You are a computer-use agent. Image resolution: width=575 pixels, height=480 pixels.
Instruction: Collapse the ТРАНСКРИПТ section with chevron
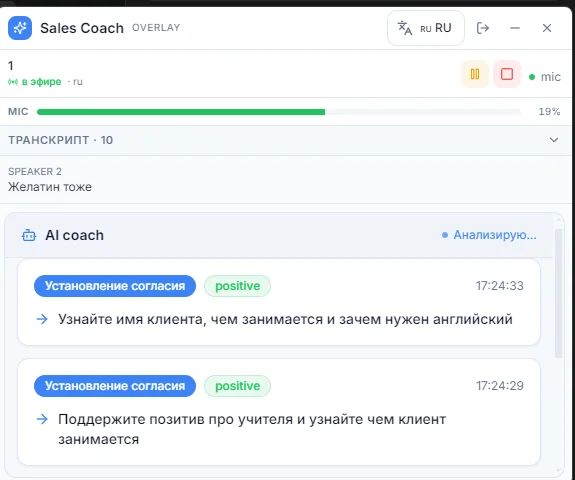554,140
